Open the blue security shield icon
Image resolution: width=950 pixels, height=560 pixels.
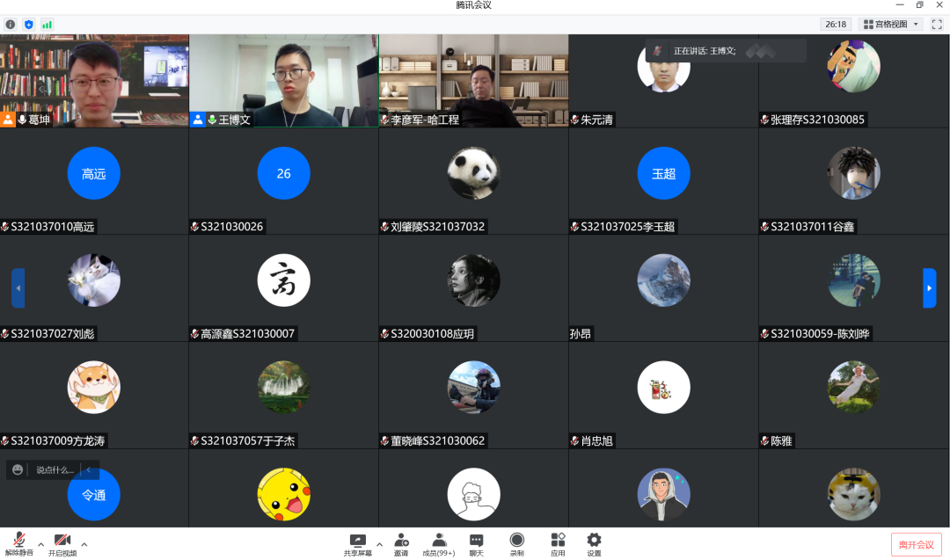[29, 25]
